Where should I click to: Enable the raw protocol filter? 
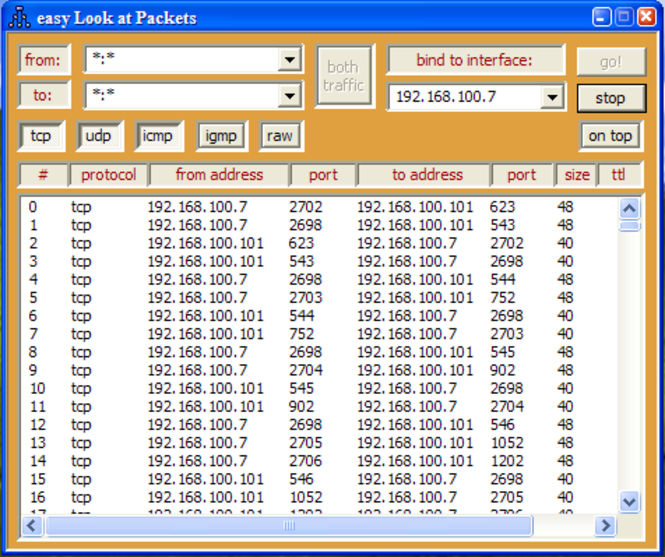(x=281, y=136)
